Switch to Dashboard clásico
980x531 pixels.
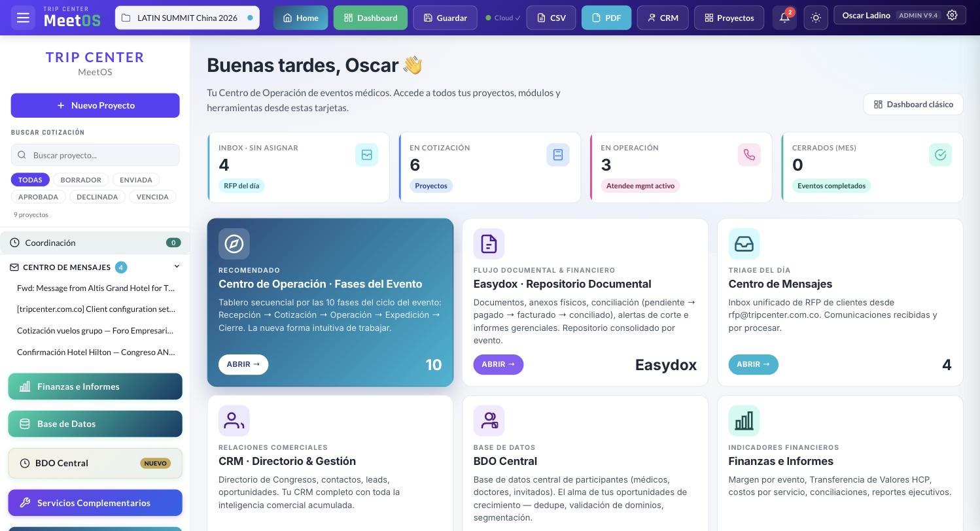coord(913,104)
